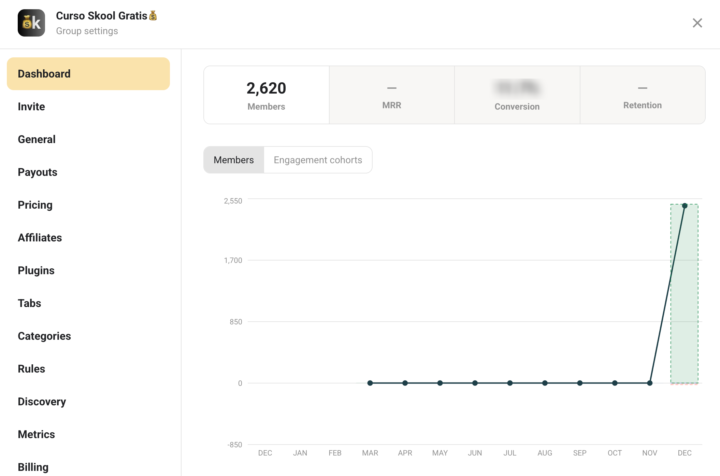Click the 'Group settings' subtitle text
Viewport: 720px width, 476px height.
(x=87, y=31)
